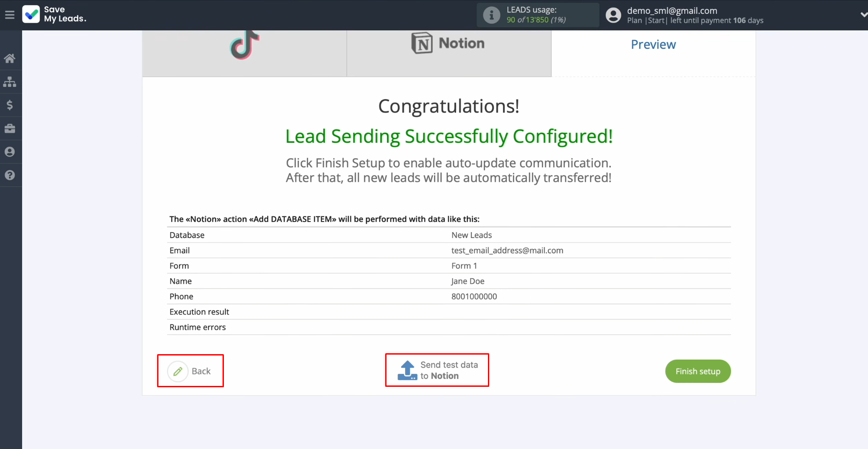Click the test_email_address@mail.com value
Viewport: 868px width, 449px height.
[507, 251]
